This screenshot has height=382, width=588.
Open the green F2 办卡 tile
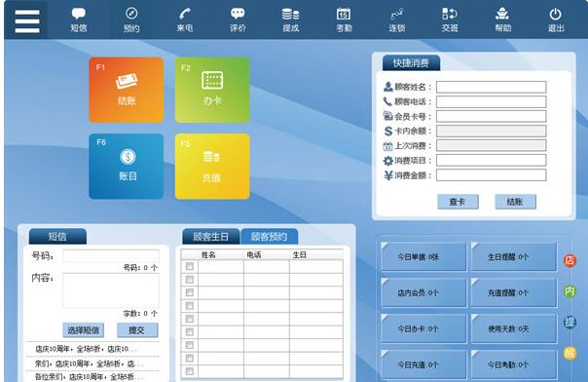pyautogui.click(x=212, y=90)
